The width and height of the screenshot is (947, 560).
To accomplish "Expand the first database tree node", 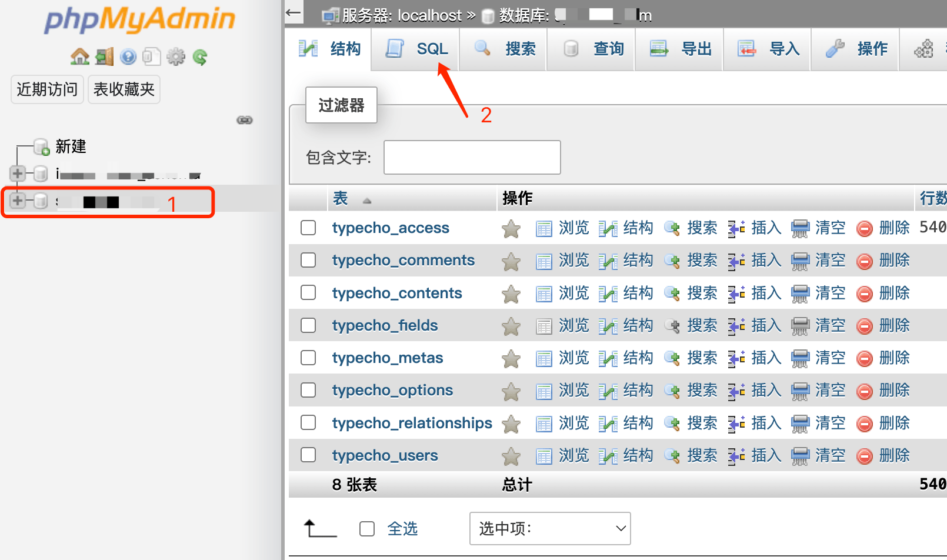I will pos(18,174).
